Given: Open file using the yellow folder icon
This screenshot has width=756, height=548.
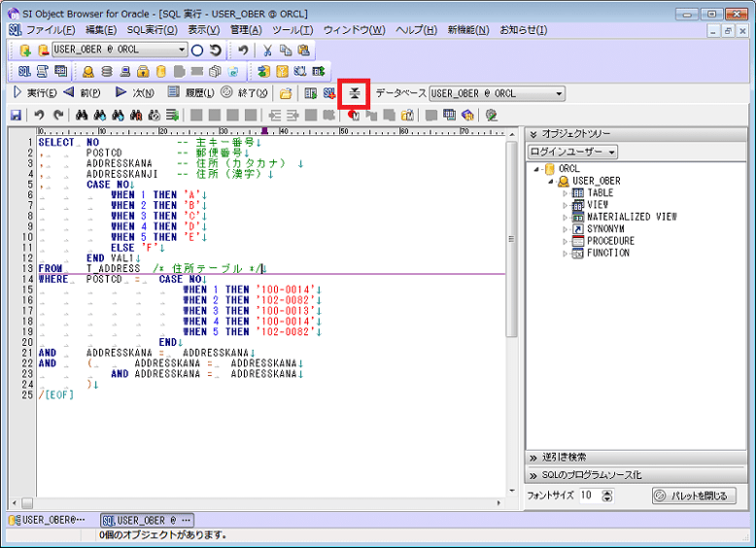Looking at the screenshot, I should [x=285, y=93].
